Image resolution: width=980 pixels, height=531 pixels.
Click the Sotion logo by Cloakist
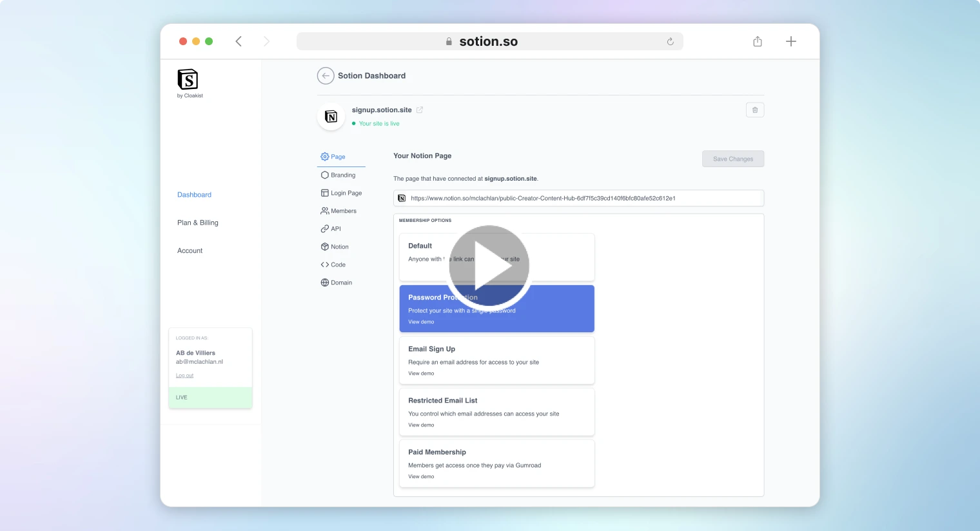point(189,83)
